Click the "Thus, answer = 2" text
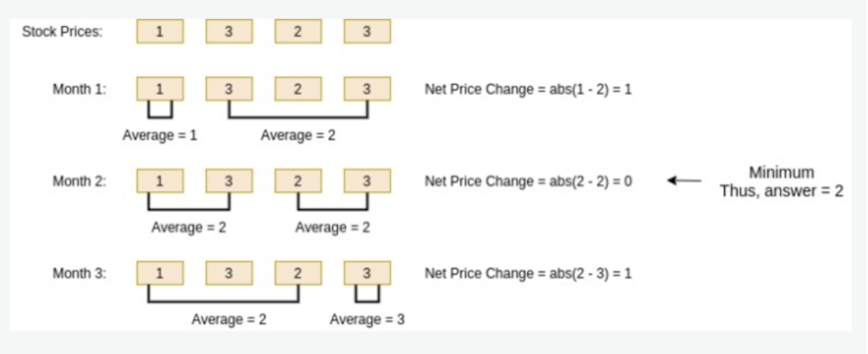The width and height of the screenshot is (868, 354). point(782,192)
